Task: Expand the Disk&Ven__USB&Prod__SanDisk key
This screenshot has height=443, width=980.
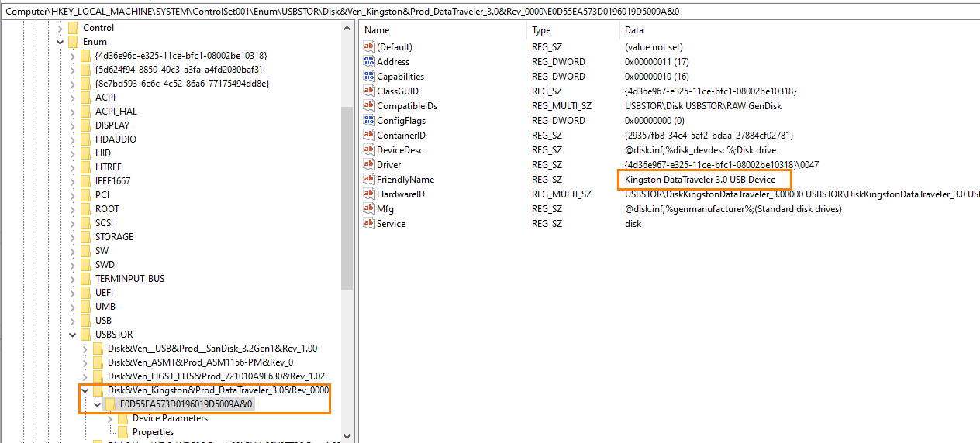Action: (85, 349)
